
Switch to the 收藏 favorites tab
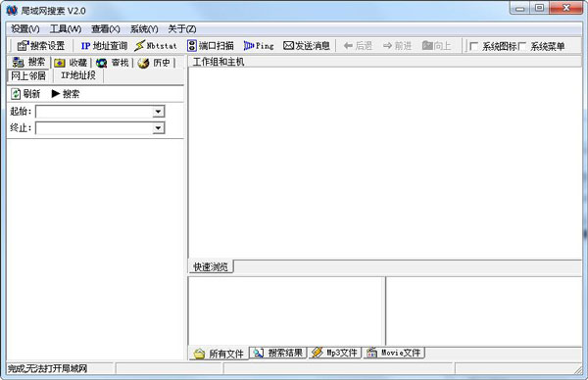point(71,63)
